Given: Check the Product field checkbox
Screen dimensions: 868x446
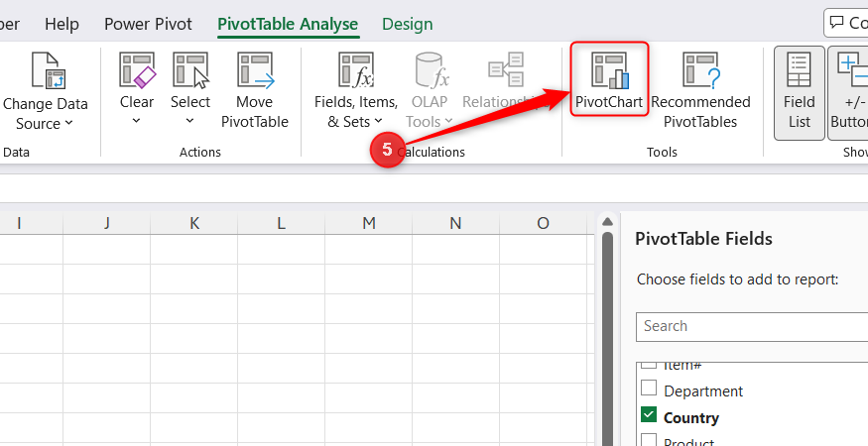Looking at the screenshot, I should tap(649, 440).
